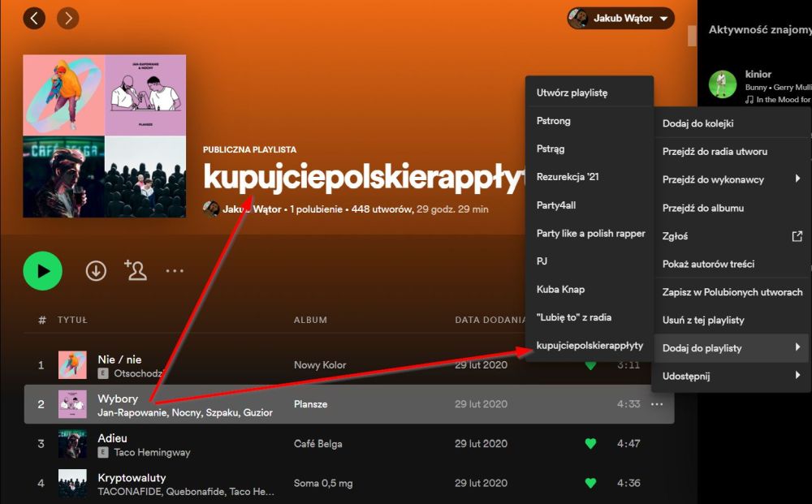812x504 pixels.
Task: Add track to the Kuba Knap playlist
Action: 590,289
